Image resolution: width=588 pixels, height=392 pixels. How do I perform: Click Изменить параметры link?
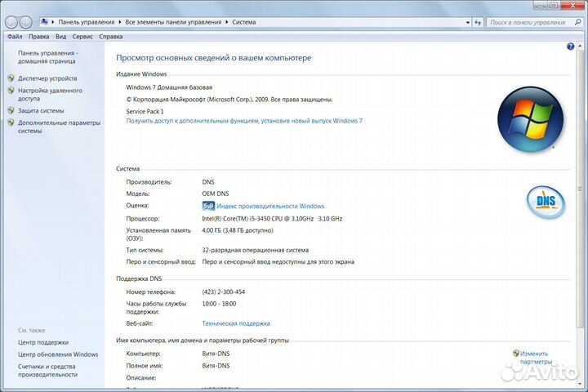[x=536, y=358]
